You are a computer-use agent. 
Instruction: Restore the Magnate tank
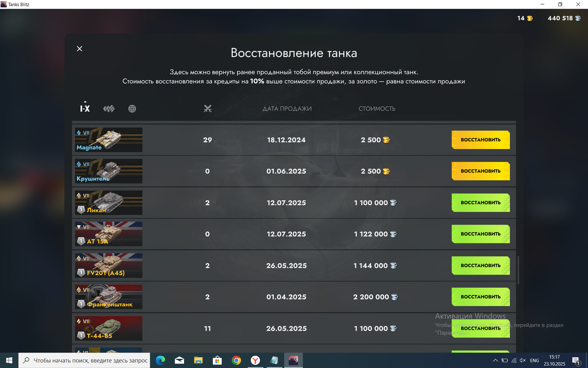tap(481, 140)
